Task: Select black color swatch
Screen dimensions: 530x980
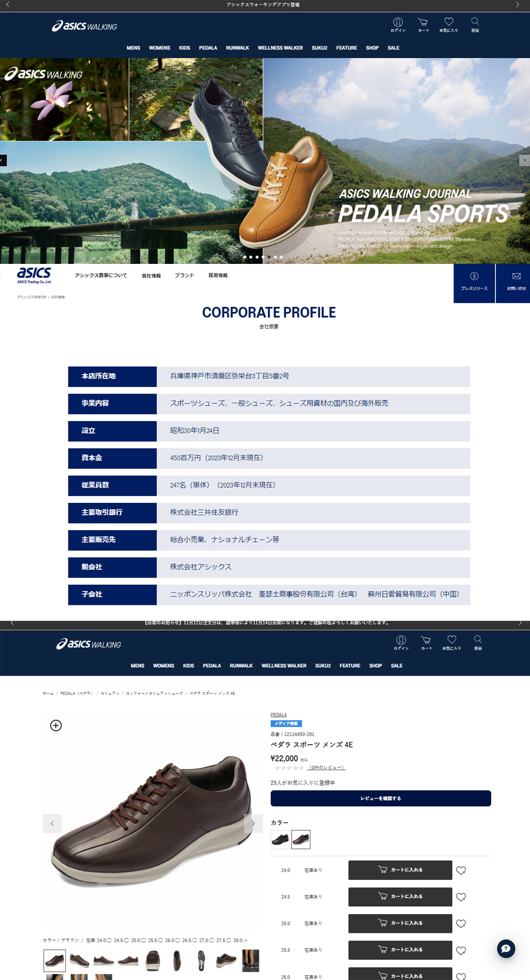Action: (280, 839)
